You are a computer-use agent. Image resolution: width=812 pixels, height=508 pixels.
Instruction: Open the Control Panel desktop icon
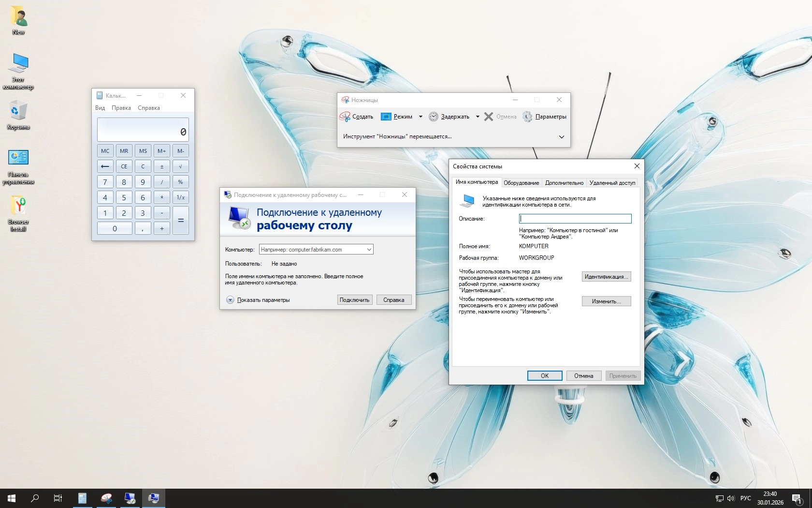(18, 158)
